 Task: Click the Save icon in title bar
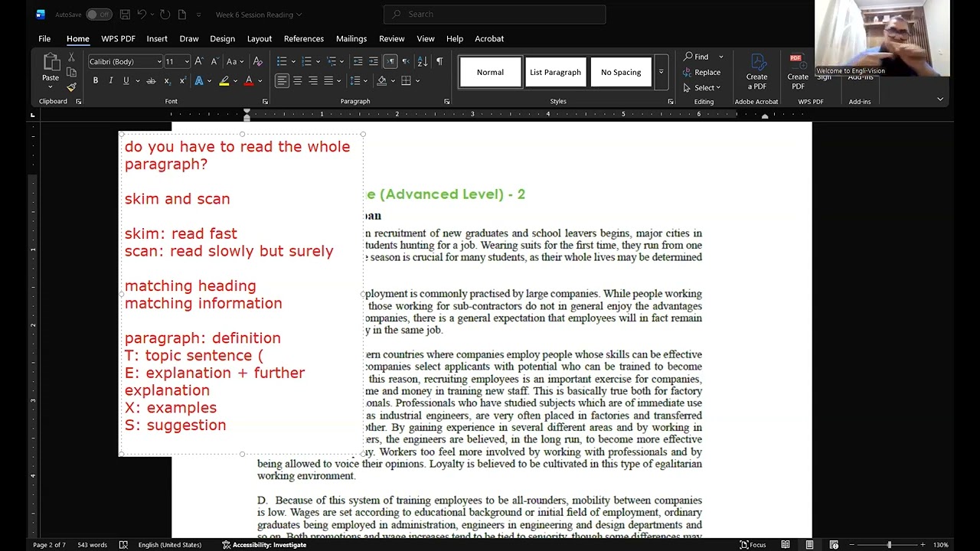point(126,15)
